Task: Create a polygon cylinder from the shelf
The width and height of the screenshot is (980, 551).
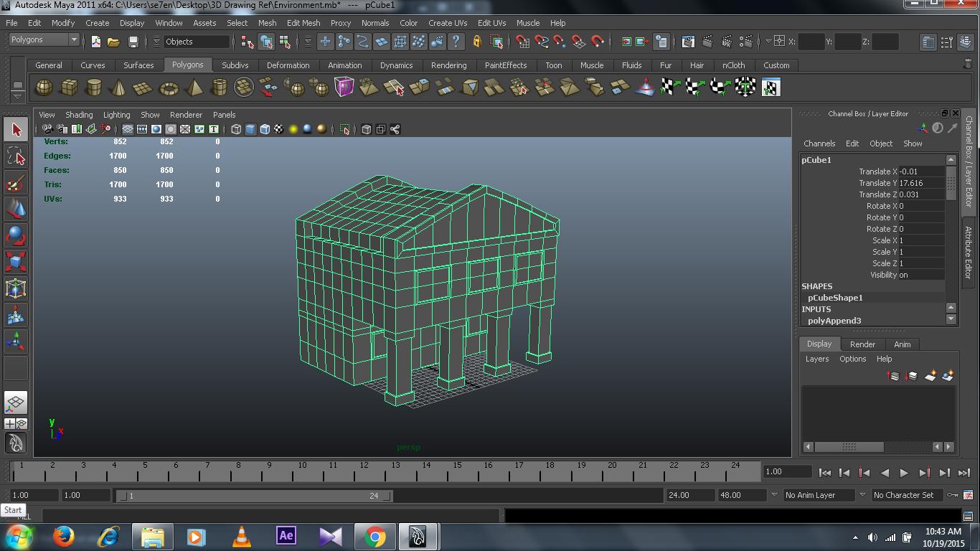Action: [93, 88]
